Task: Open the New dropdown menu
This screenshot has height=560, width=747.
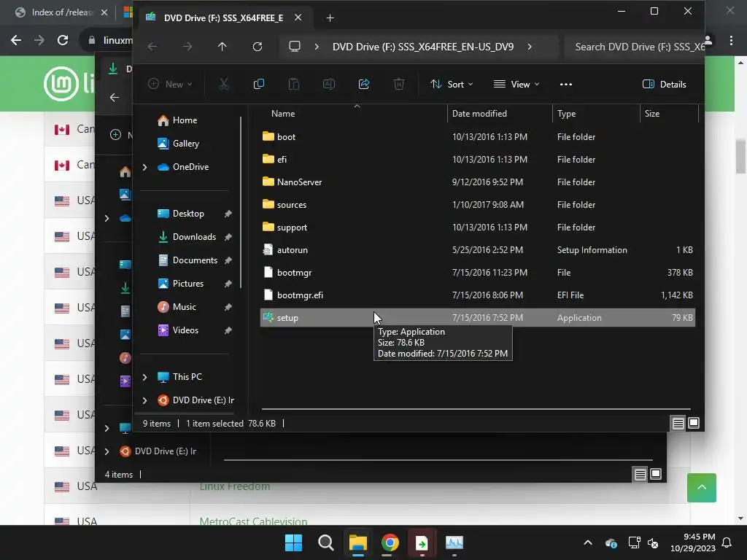Action: tap(170, 85)
